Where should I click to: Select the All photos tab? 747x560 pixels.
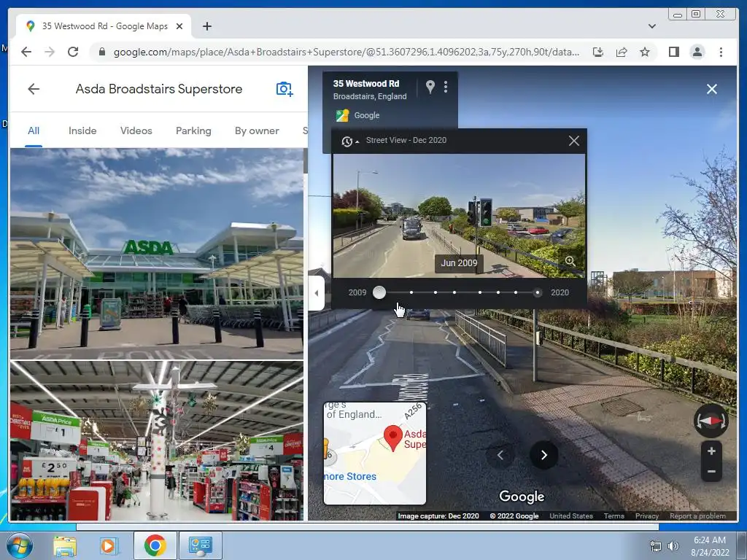[34, 131]
